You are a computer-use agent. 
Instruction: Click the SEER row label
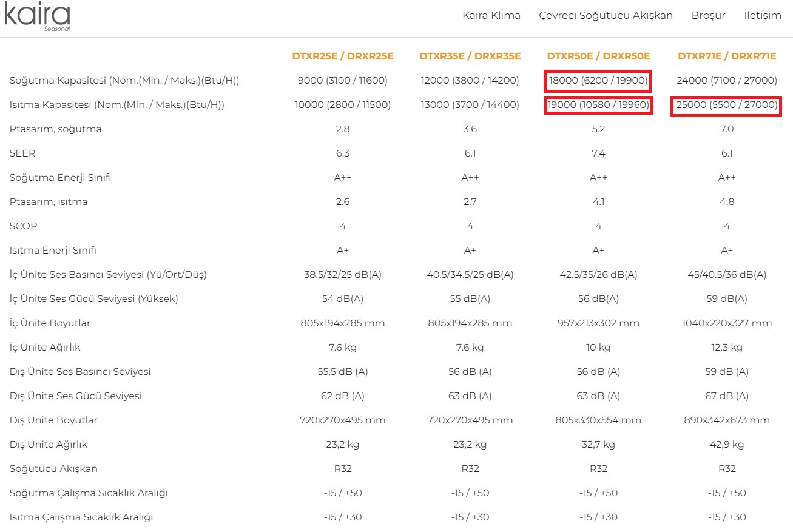click(x=22, y=153)
